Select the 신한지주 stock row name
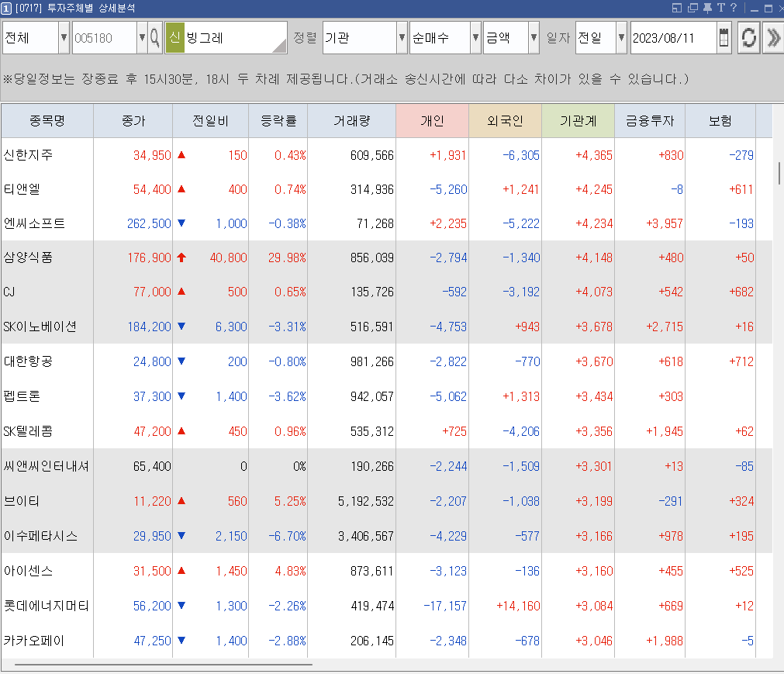Image resolution: width=784 pixels, height=674 pixels. click(x=28, y=155)
